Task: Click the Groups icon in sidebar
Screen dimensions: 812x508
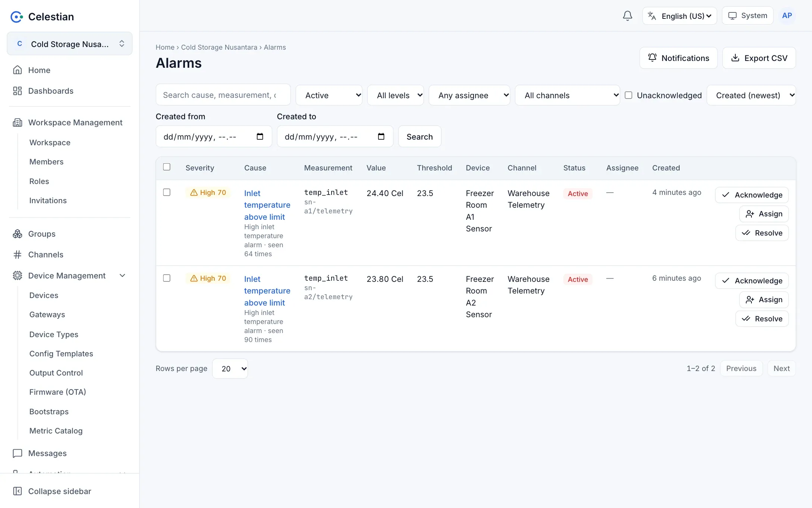Action: coord(17,234)
